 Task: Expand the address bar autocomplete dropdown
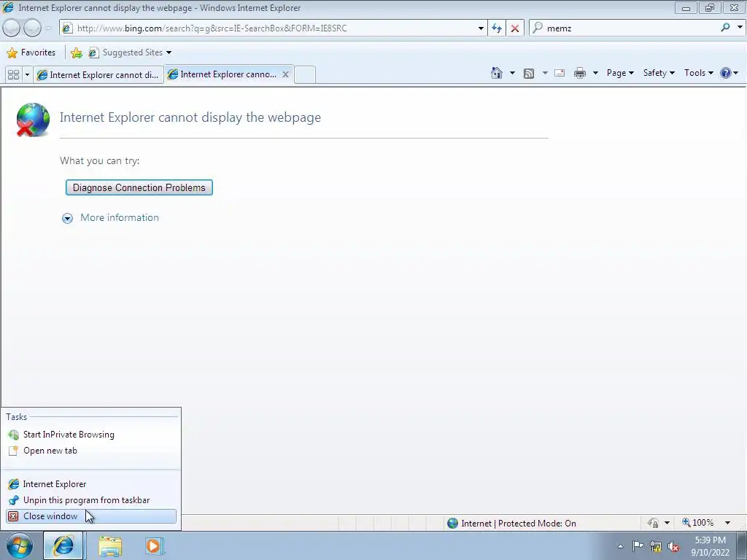(481, 28)
